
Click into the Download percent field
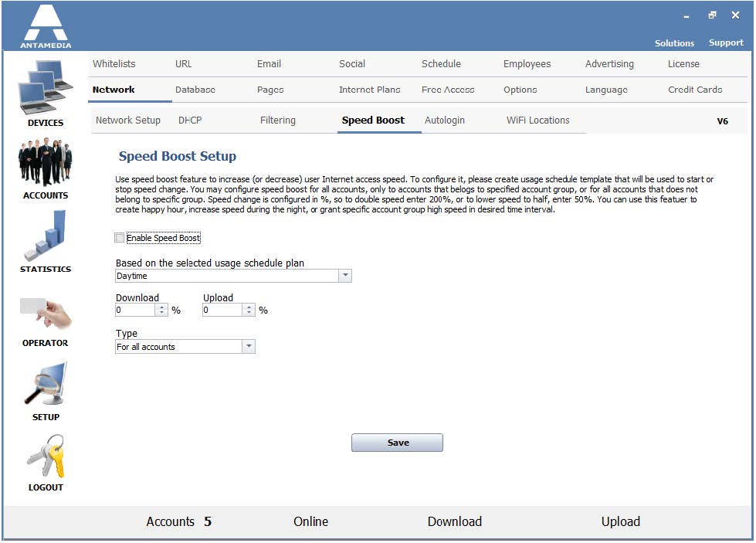(135, 310)
